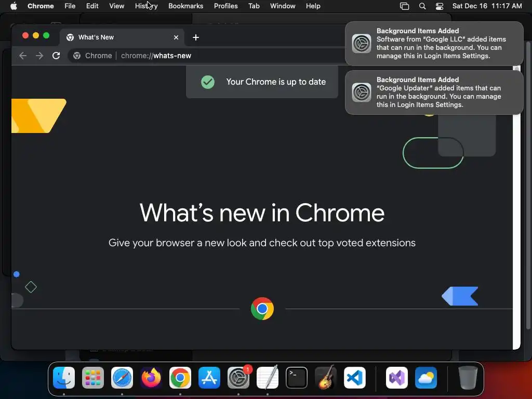Click the 'Your Chrome is up to date' banner

(262, 82)
